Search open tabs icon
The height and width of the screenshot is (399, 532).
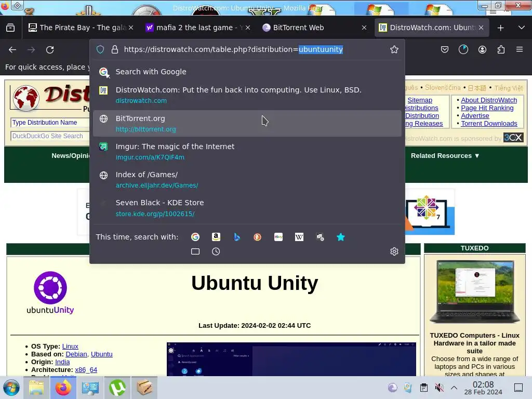tap(195, 251)
